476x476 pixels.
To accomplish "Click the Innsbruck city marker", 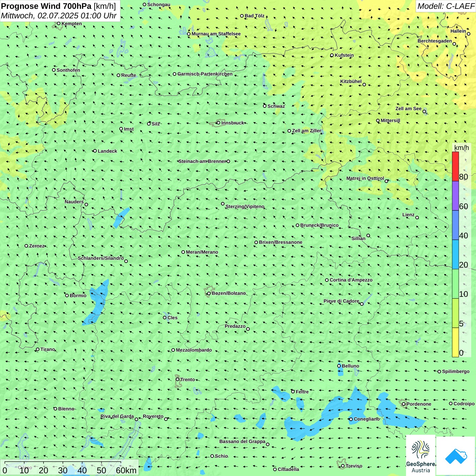I will [x=219, y=123].
